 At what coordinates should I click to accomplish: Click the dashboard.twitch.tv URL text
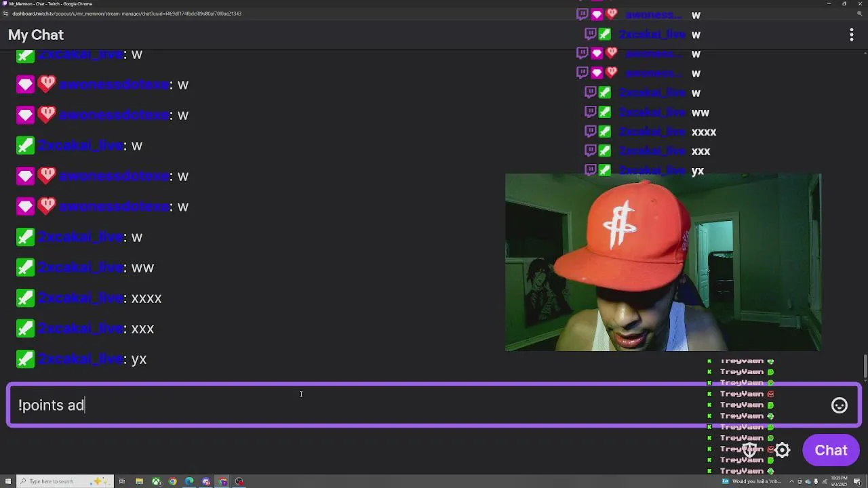(126, 14)
